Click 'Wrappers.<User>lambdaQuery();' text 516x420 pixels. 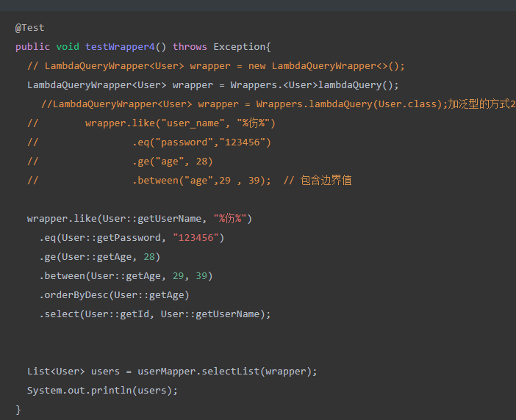pyautogui.click(x=315, y=84)
